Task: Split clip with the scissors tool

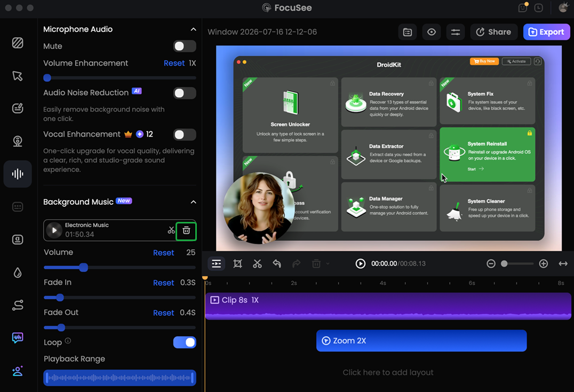Action: 257,263
